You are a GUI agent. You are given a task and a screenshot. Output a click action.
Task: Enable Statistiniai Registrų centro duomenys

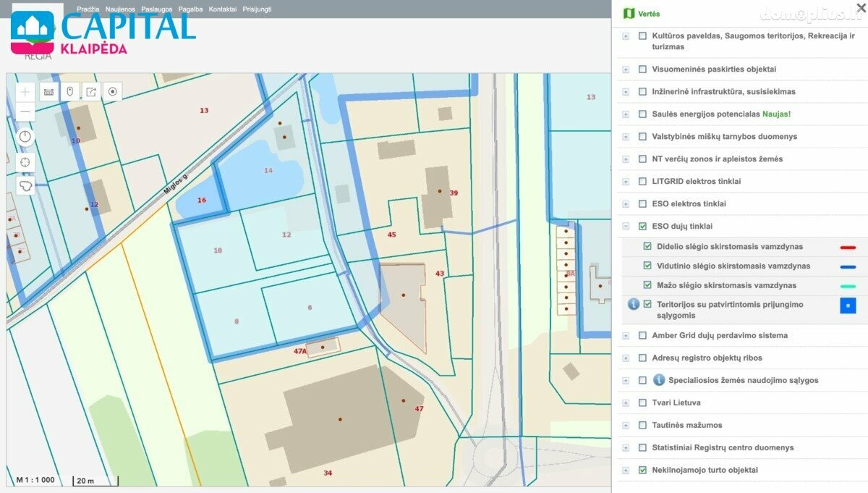click(642, 448)
